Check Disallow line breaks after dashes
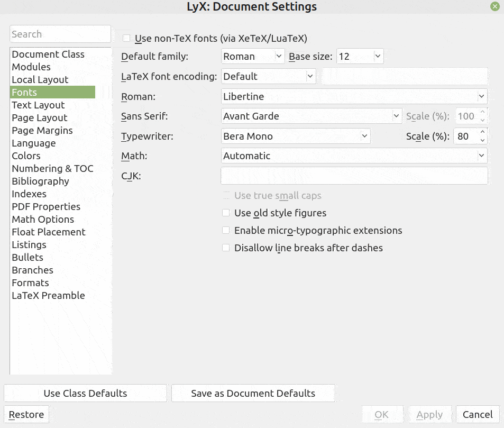504x428 pixels. 226,247
